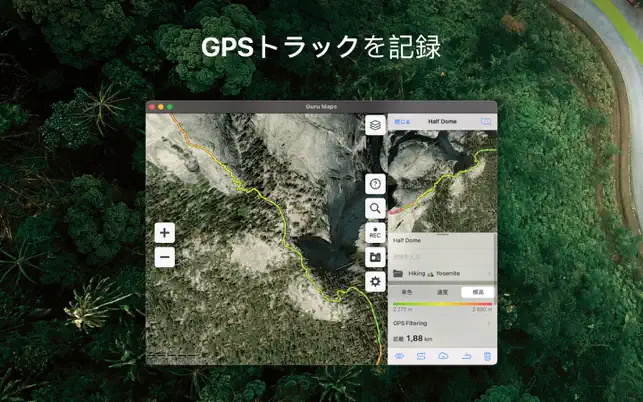Click the Half Dome track preview thumbnail

[442, 181]
